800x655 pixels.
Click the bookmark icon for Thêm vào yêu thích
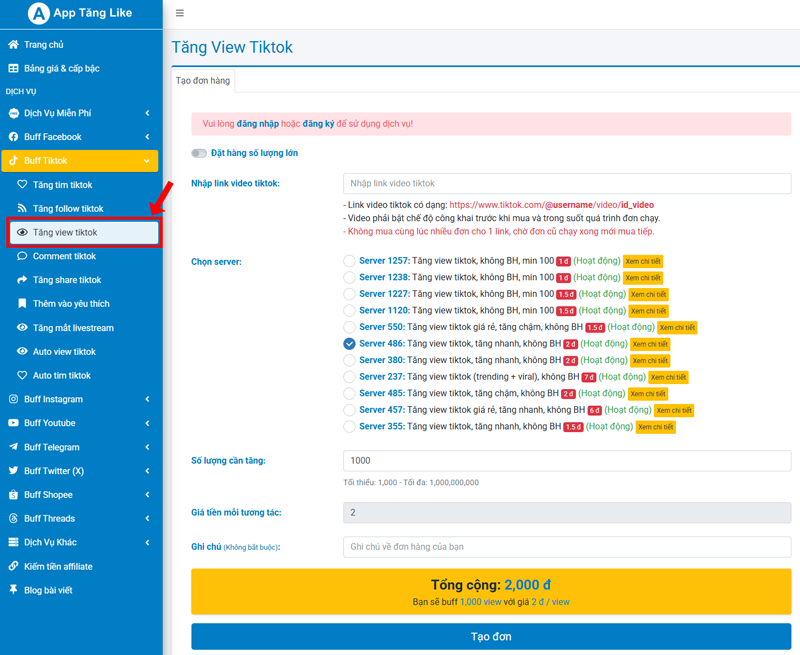22,304
